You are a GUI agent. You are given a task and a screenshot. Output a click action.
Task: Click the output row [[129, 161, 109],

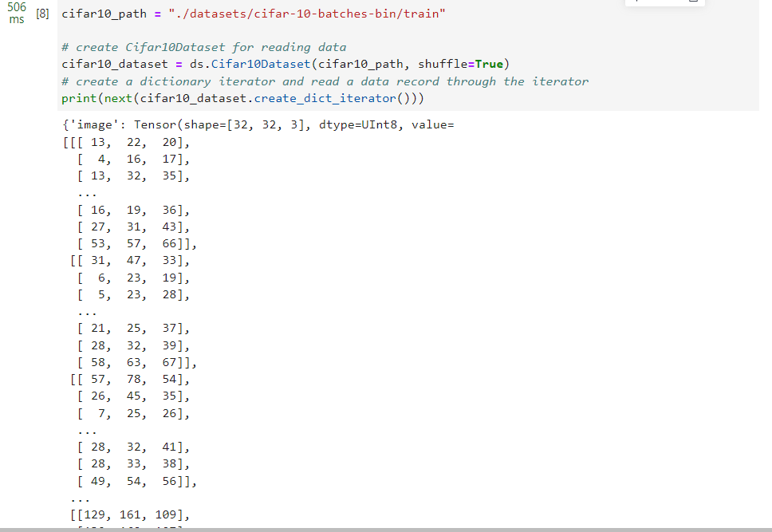[129, 515]
